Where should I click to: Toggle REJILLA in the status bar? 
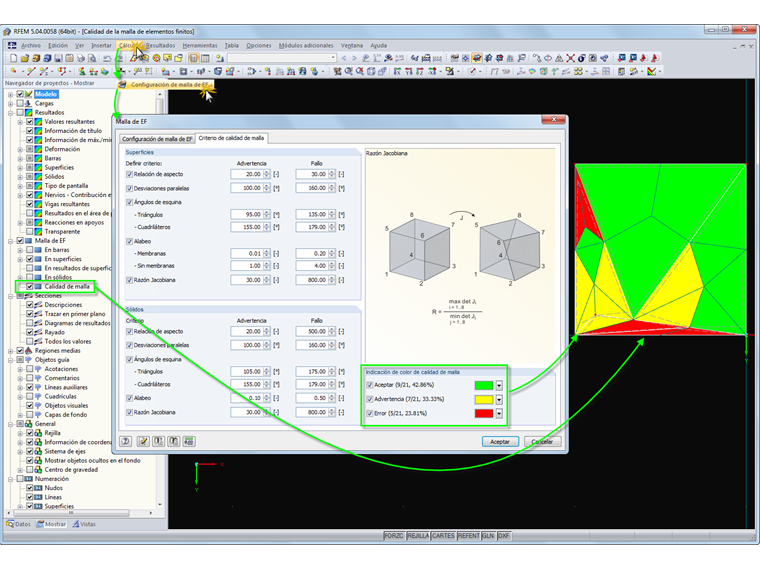(x=418, y=536)
